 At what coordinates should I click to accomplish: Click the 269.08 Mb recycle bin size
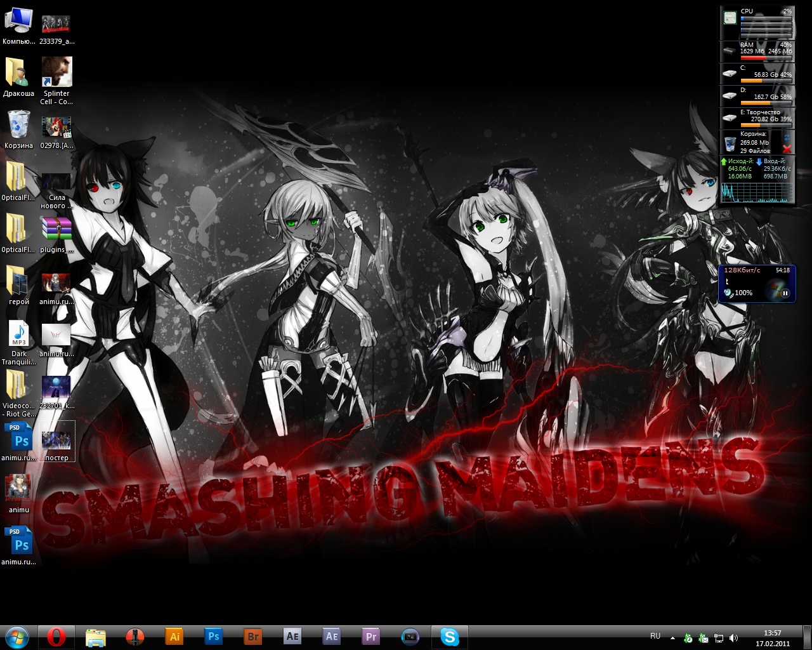[754, 143]
